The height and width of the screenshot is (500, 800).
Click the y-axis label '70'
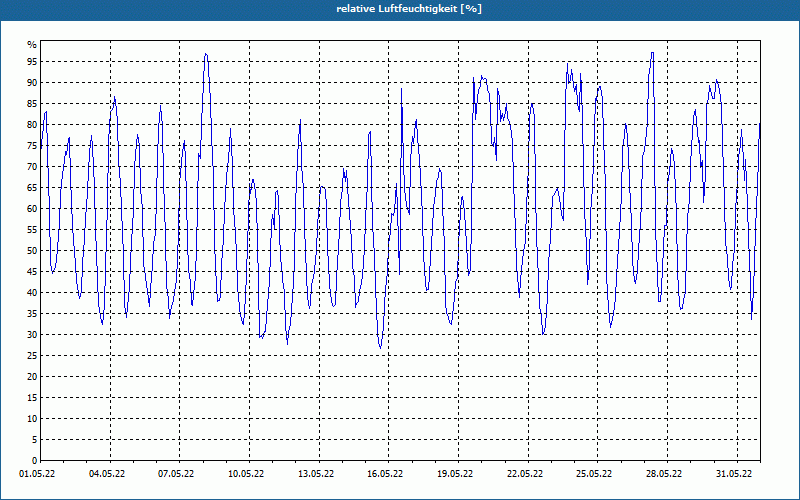coord(32,167)
